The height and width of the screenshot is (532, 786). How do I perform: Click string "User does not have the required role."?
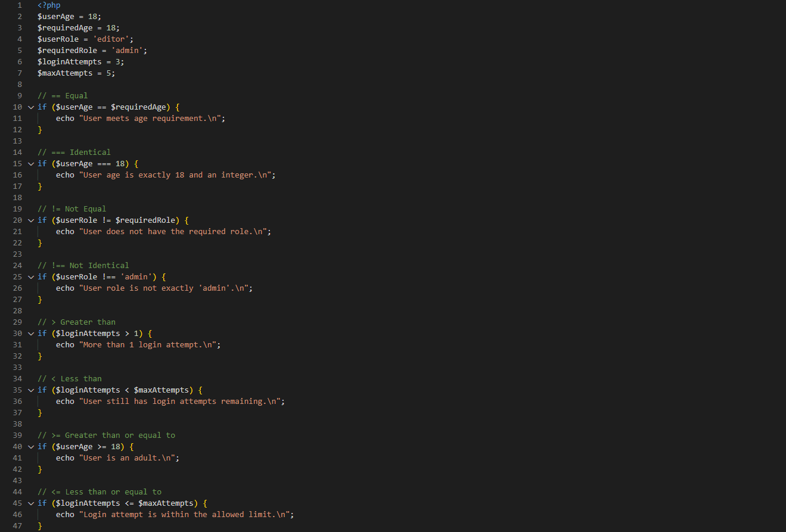173,232
